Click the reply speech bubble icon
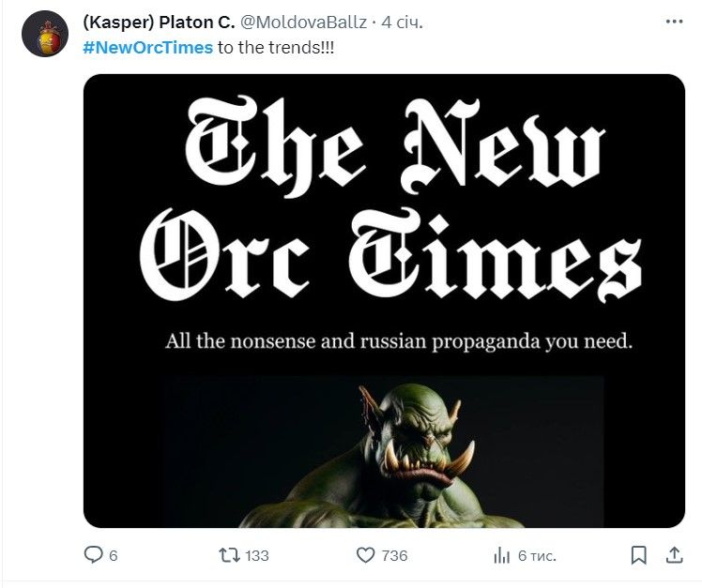This screenshot has width=702, height=588. coord(94,555)
